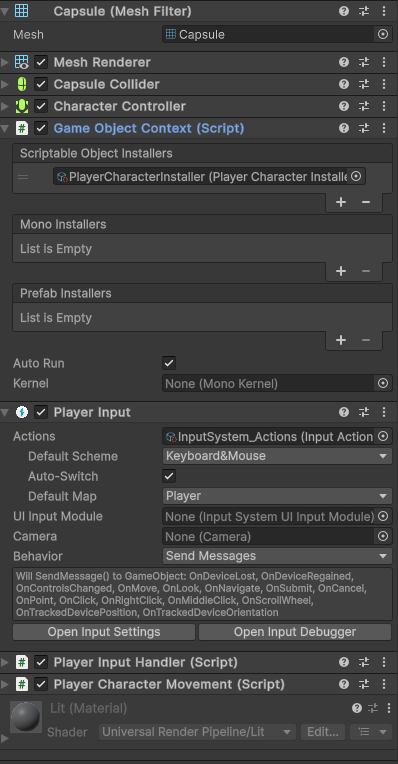The height and width of the screenshot is (764, 398).
Task: Open the Default Scheme dropdown
Action: (x=277, y=456)
